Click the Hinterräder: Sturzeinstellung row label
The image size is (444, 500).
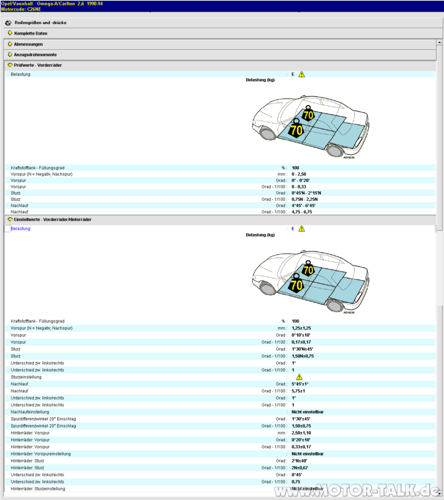[x=38, y=489]
